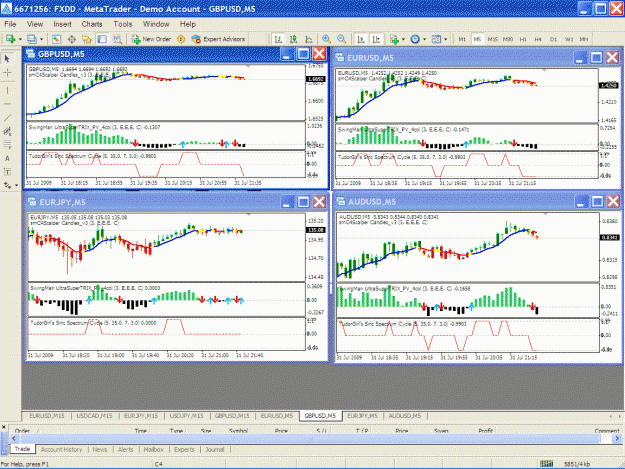This screenshot has width=625, height=469.
Task: Open the Indicators dropdown arrow
Action: (x=403, y=39)
